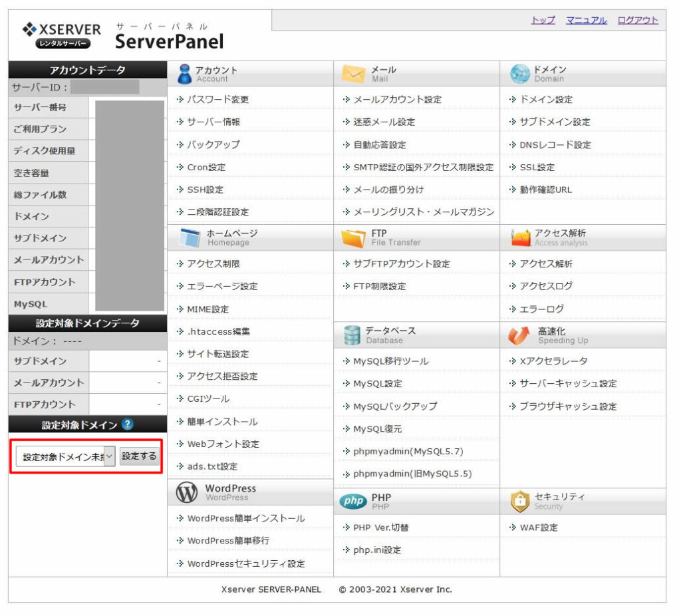Go to トップ link
Image resolution: width=681 pixels, height=616 pixels.
pyautogui.click(x=543, y=20)
